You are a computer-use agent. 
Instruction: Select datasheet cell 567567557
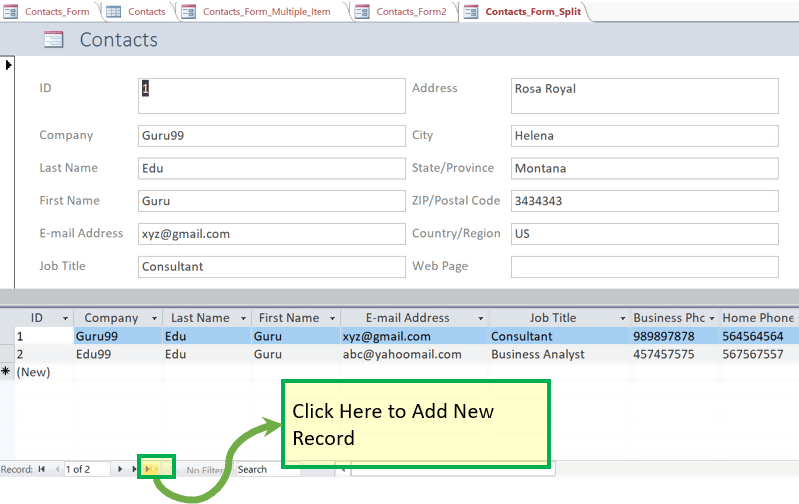(759, 354)
